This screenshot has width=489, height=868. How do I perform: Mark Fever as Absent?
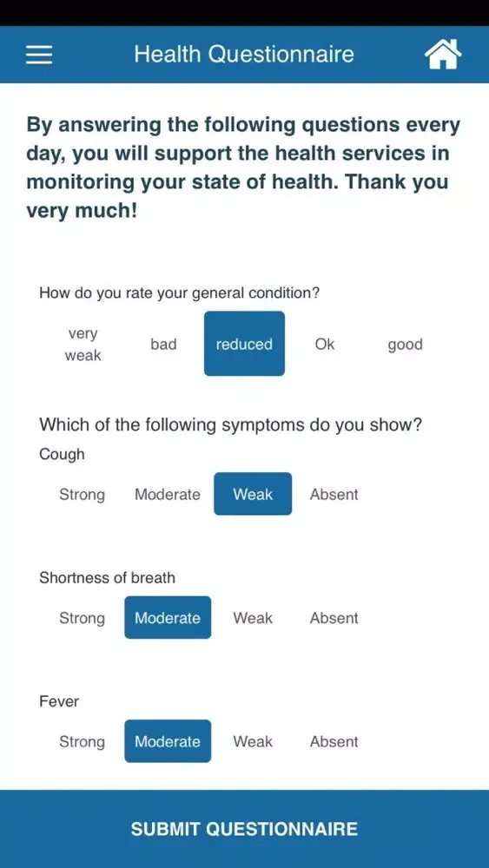point(334,741)
